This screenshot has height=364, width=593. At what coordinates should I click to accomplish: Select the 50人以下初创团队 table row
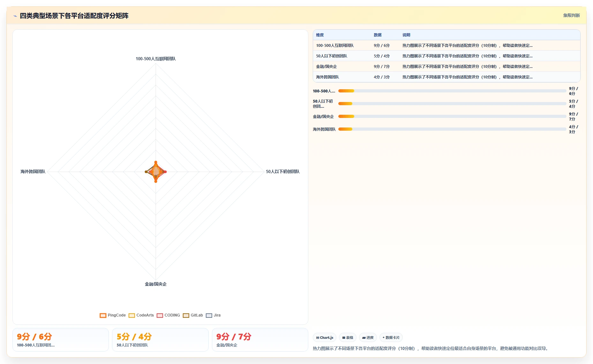click(447, 56)
